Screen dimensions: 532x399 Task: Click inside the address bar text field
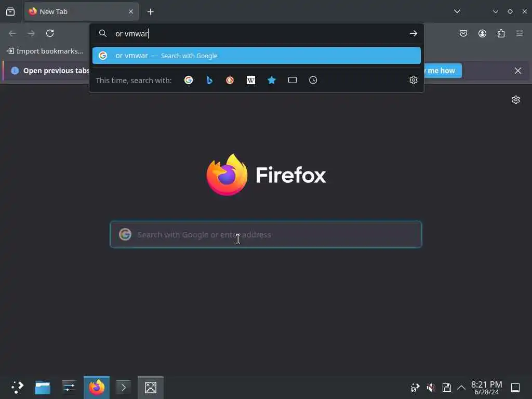coord(258,34)
